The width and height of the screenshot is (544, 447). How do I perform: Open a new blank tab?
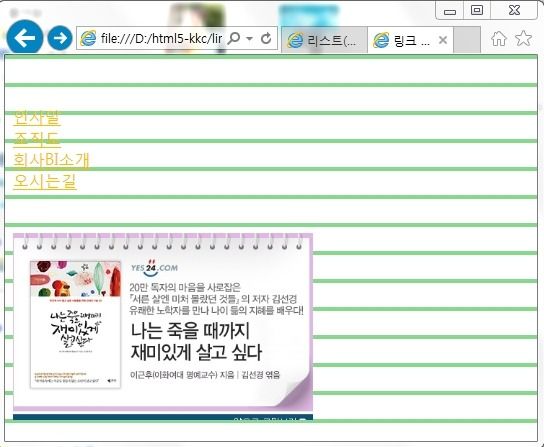467,40
